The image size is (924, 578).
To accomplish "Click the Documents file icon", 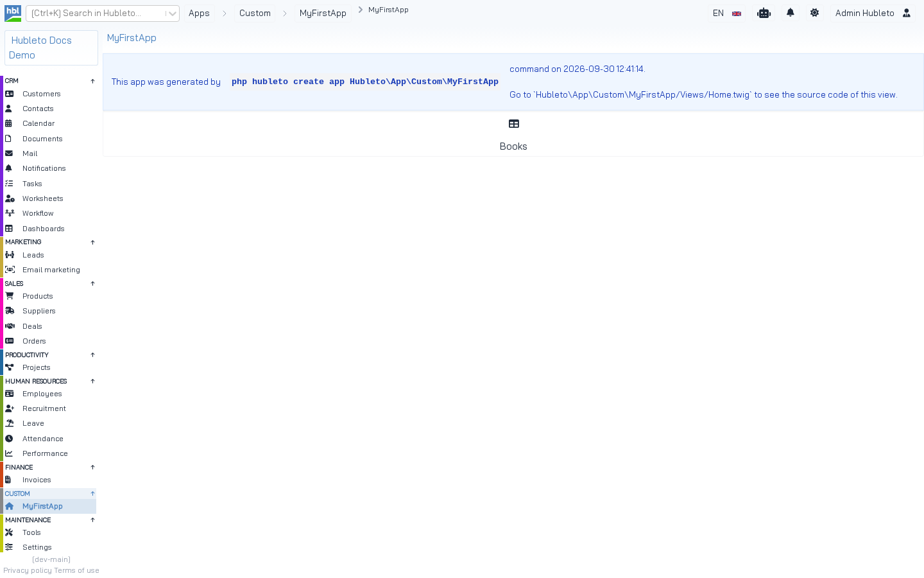I will (8, 139).
